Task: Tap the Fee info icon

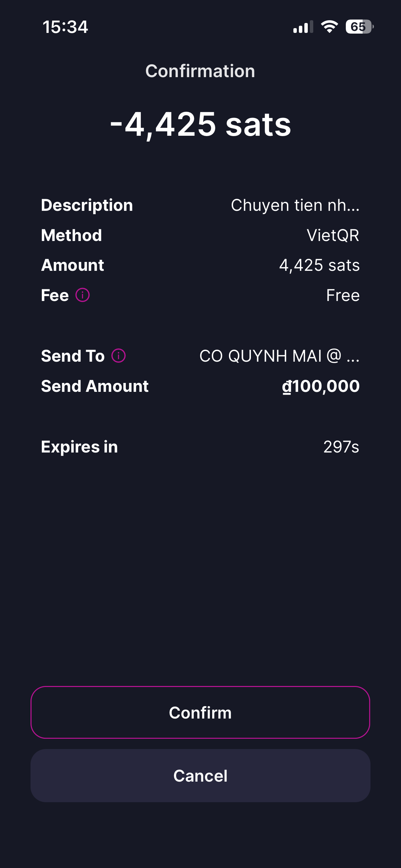Action: point(83,295)
